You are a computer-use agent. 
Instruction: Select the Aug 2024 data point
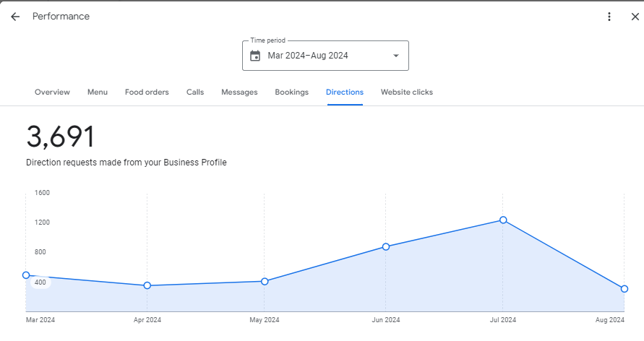pos(624,289)
